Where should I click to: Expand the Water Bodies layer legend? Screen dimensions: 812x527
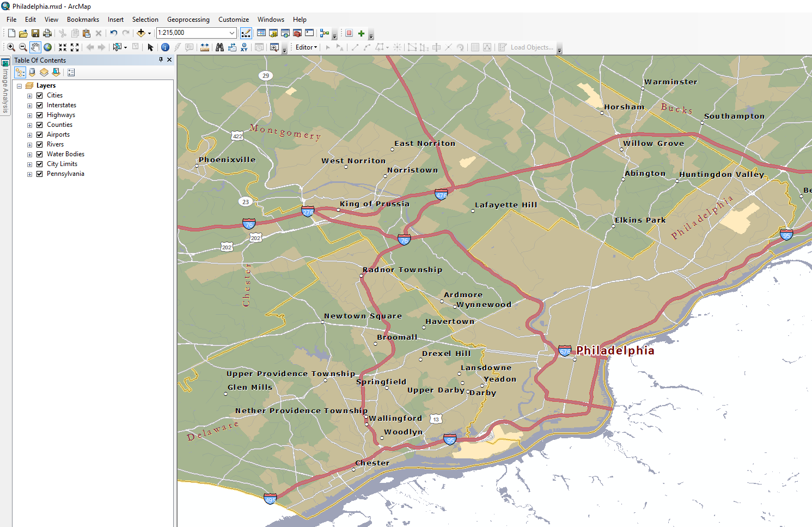pyautogui.click(x=29, y=155)
